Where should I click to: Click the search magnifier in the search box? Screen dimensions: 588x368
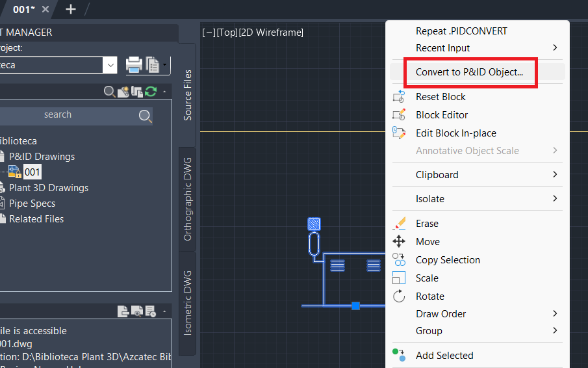(145, 116)
